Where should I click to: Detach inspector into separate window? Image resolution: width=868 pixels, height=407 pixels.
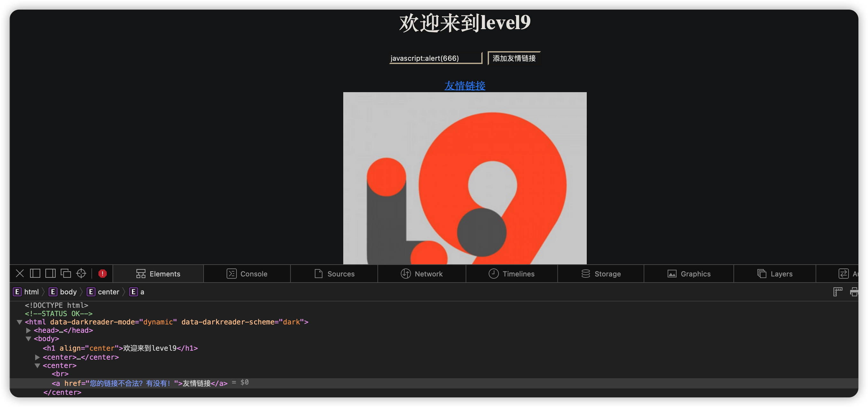tap(66, 273)
